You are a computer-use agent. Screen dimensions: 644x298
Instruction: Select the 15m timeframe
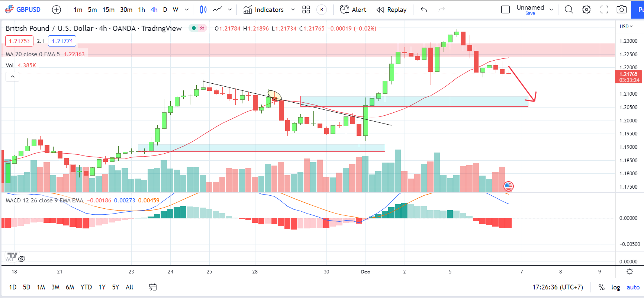[x=109, y=10]
